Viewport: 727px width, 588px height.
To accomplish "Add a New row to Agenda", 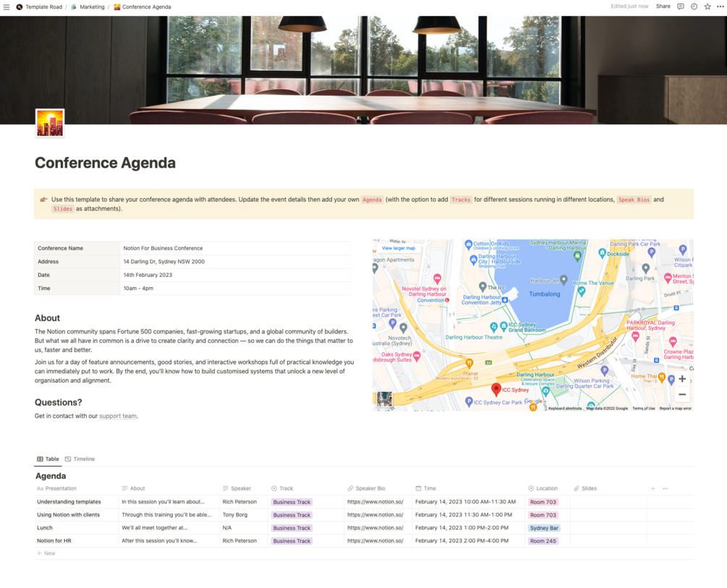I will (x=46, y=553).
